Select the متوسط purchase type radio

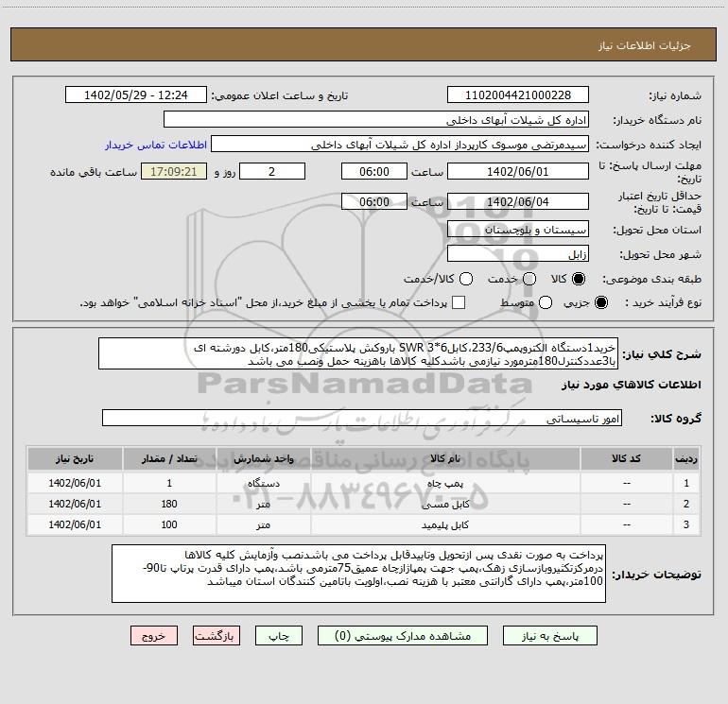tap(546, 302)
